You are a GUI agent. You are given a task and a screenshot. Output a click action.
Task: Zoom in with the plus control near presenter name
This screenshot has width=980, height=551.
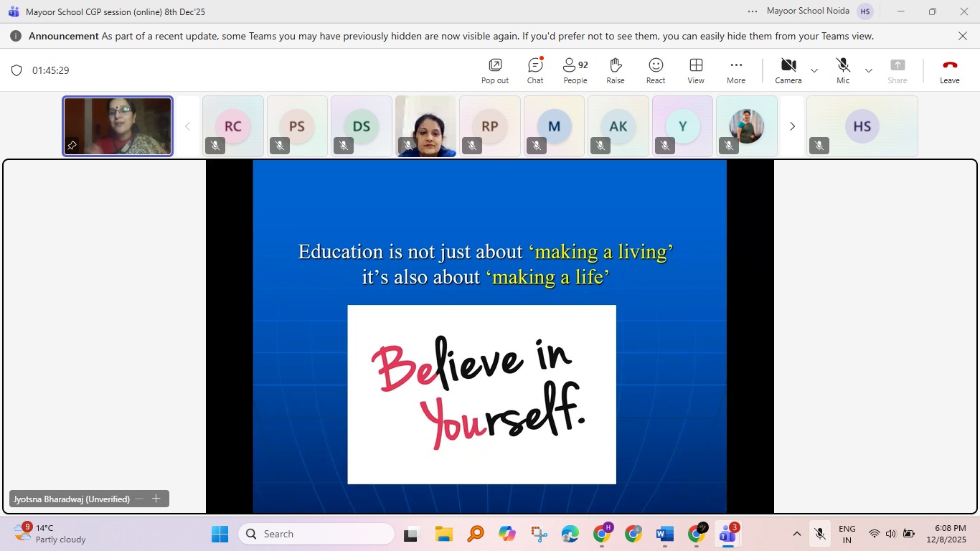[x=156, y=498]
